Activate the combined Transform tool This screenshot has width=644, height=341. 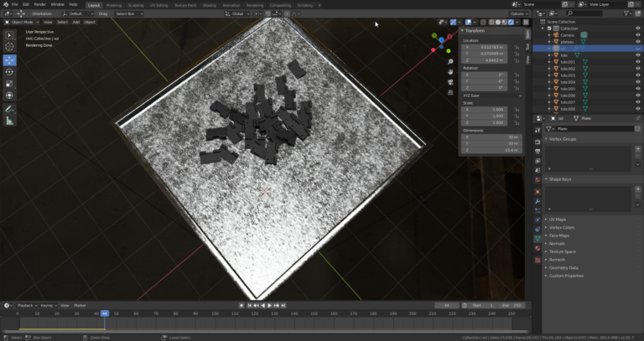point(9,96)
